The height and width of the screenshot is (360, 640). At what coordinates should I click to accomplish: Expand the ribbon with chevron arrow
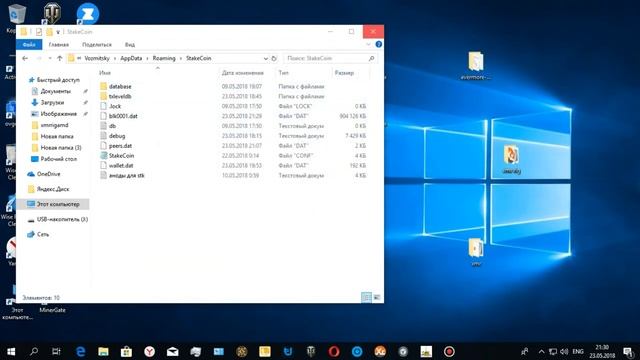[x=368, y=44]
